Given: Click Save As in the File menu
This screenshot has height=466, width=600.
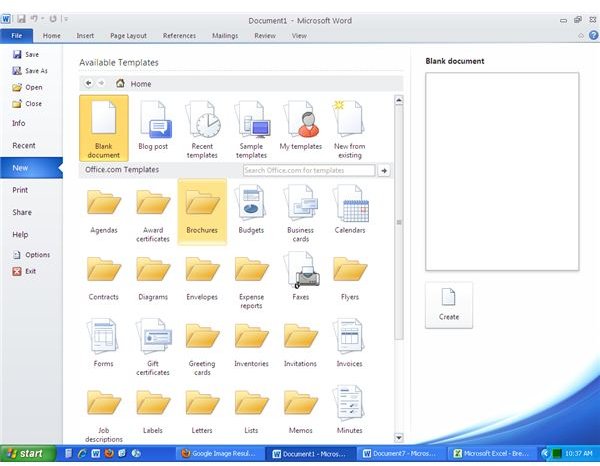Looking at the screenshot, I should [30, 71].
